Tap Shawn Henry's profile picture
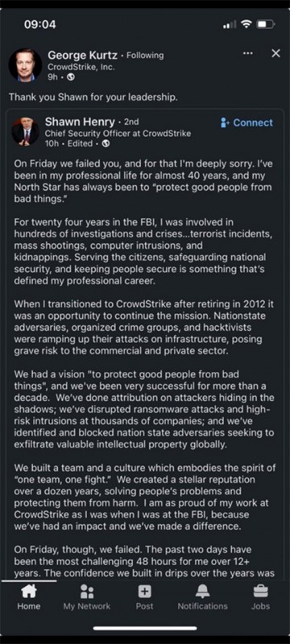Viewport: 290px width, 644px height. [25, 131]
